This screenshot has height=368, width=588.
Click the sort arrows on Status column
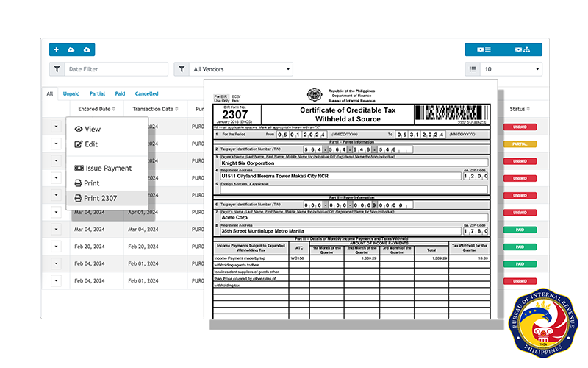pyautogui.click(x=528, y=109)
